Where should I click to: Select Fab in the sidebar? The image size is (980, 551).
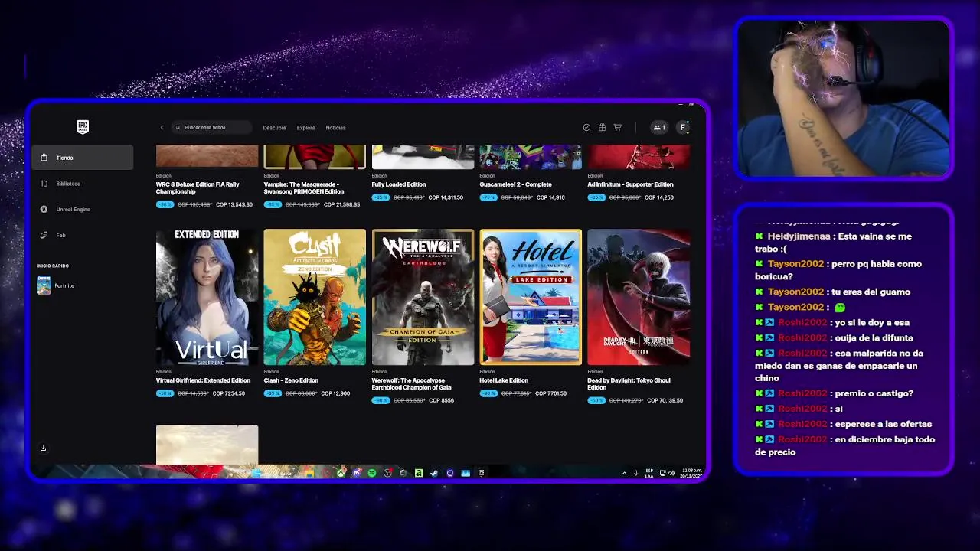pos(83,235)
